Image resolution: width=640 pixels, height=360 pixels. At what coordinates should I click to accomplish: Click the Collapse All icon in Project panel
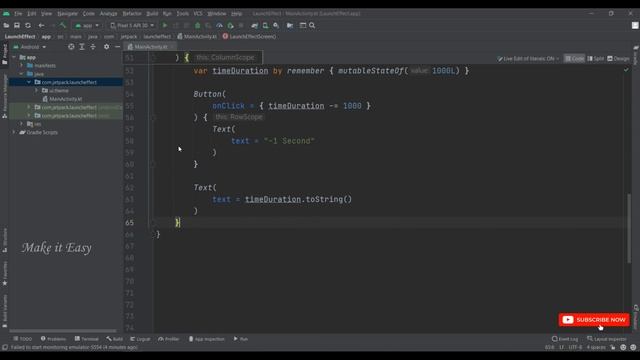pos(93,47)
